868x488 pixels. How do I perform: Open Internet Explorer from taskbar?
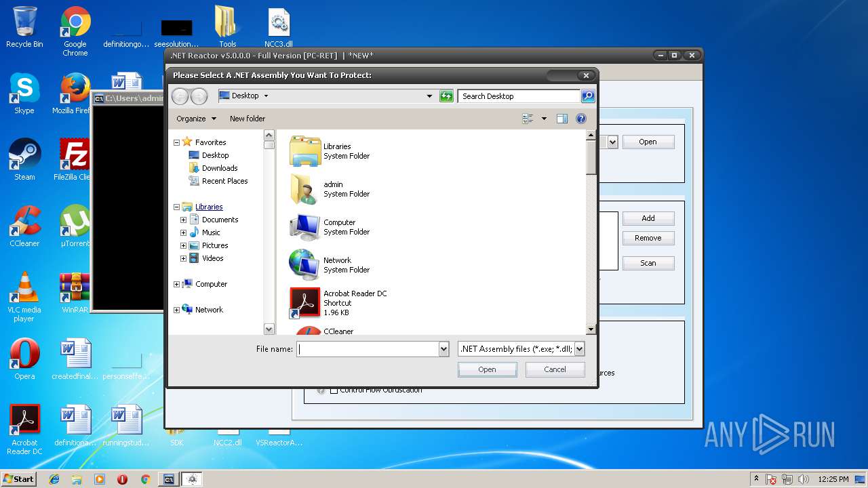54,479
